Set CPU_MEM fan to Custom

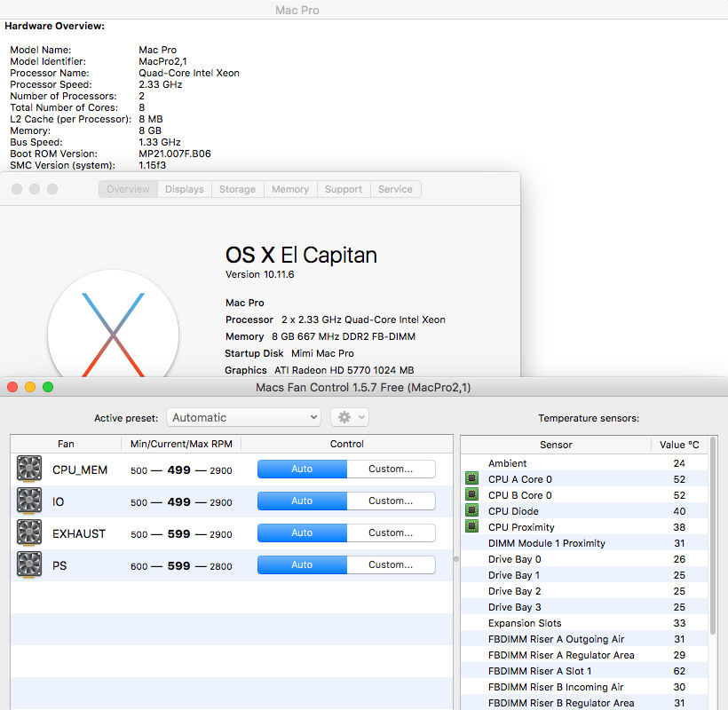(x=391, y=469)
